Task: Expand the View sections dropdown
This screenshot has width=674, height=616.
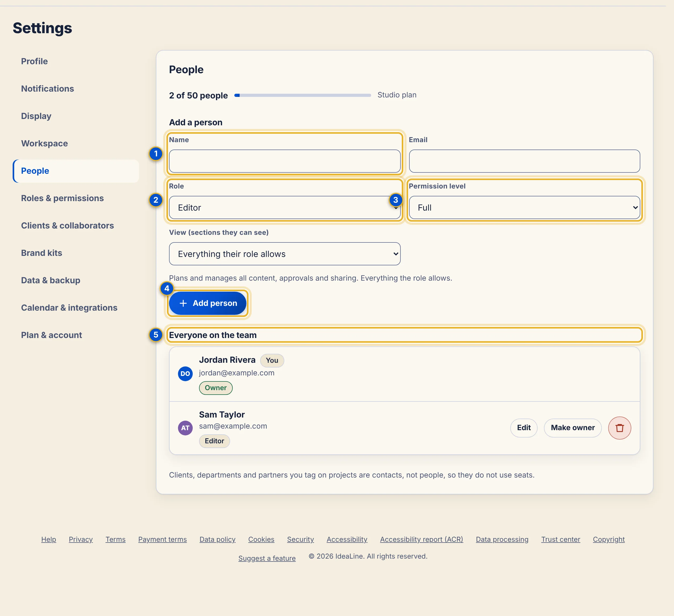Action: click(x=285, y=254)
